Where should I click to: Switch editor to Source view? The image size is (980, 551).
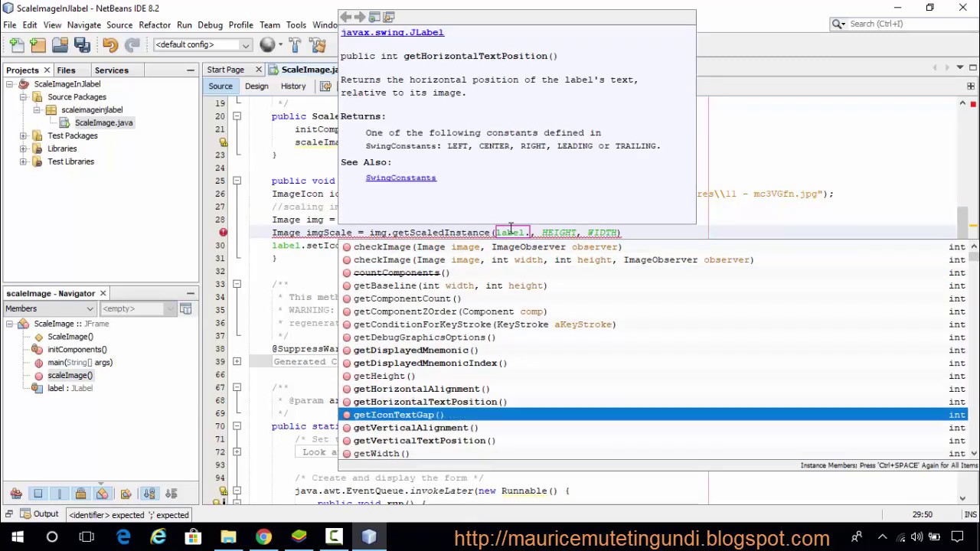coord(220,86)
